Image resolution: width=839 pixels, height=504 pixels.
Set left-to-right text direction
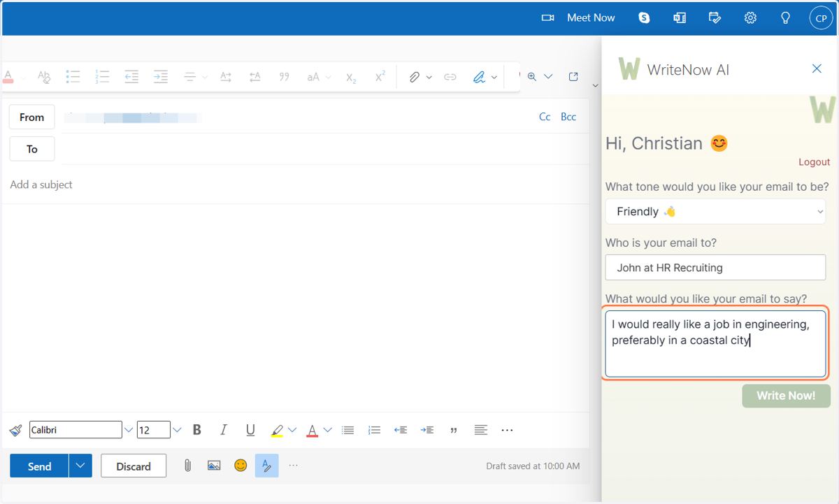click(226, 77)
